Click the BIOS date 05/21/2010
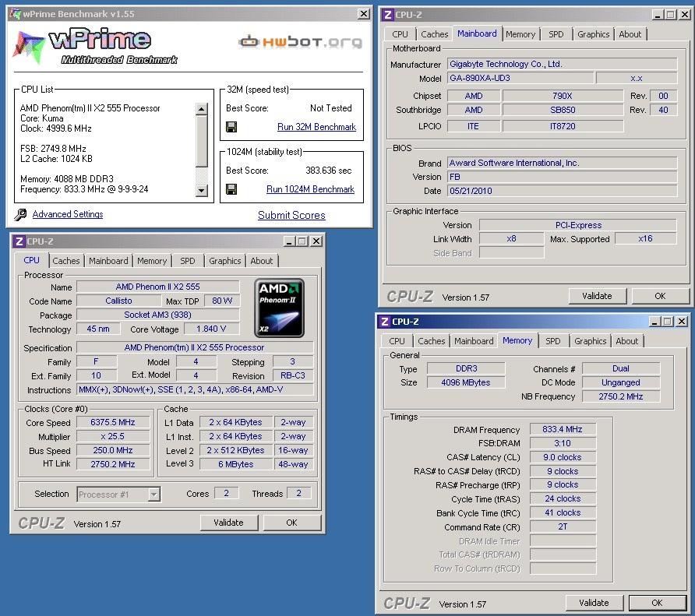The image size is (695, 616). click(x=562, y=191)
